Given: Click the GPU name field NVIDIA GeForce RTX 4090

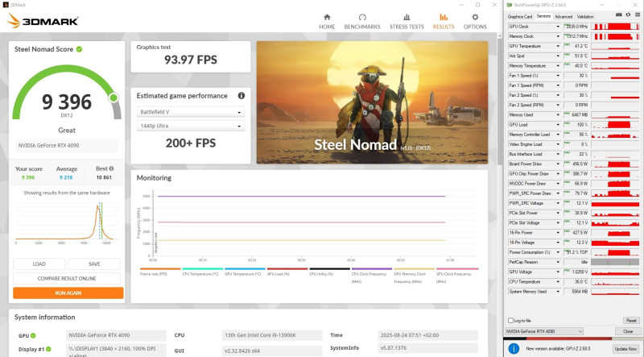Looking at the screenshot, I should [67, 146].
